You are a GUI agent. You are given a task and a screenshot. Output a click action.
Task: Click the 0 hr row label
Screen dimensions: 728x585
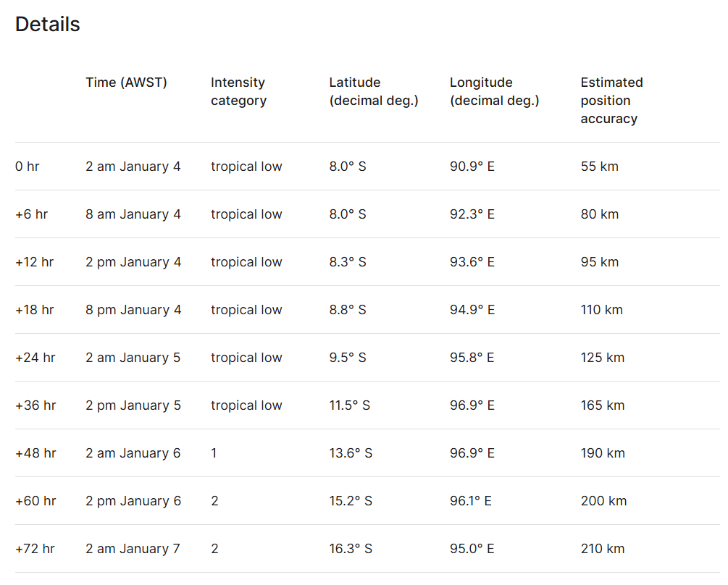click(28, 167)
